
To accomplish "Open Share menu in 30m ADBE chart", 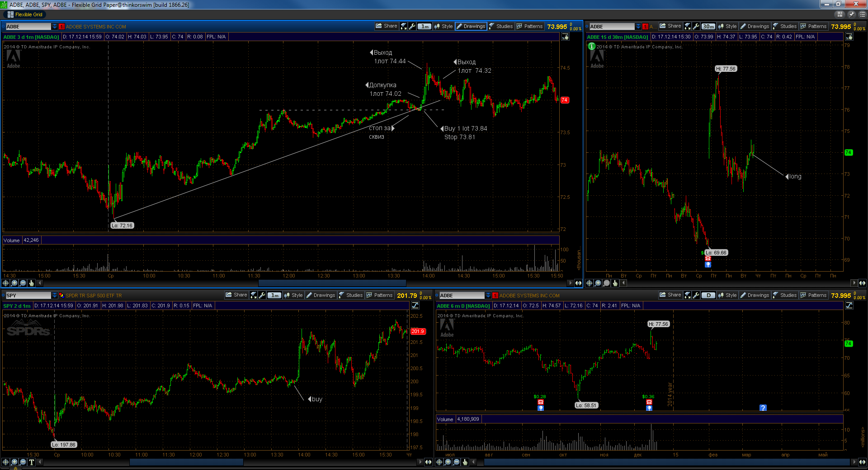I will [670, 26].
